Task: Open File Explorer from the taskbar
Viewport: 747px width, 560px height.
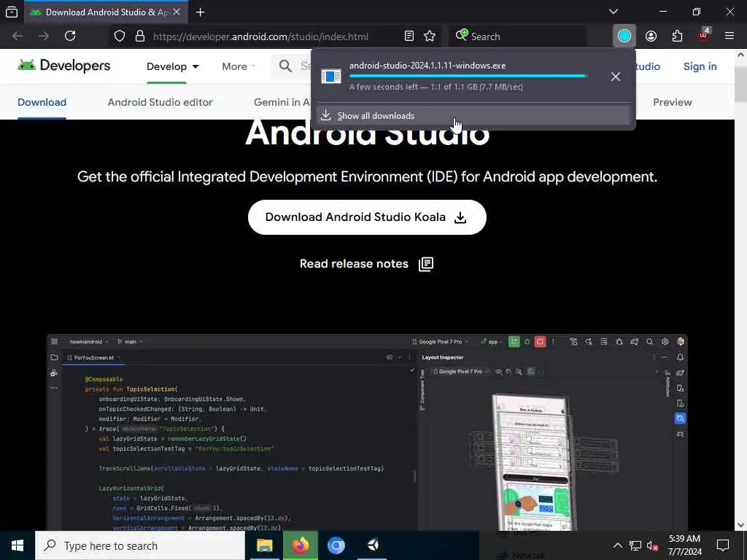Action: 264,545
